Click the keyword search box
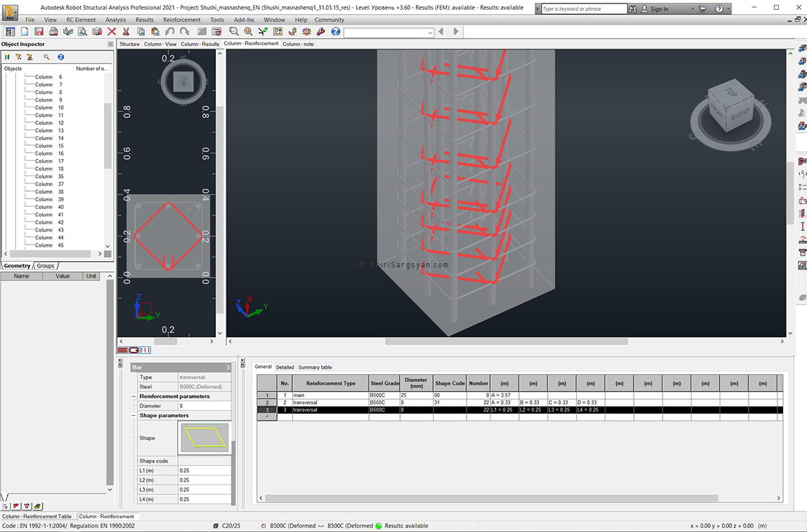 coord(584,9)
